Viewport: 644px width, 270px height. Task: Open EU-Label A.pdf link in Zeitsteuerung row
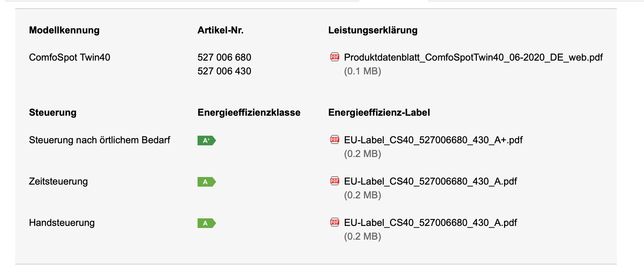click(431, 181)
